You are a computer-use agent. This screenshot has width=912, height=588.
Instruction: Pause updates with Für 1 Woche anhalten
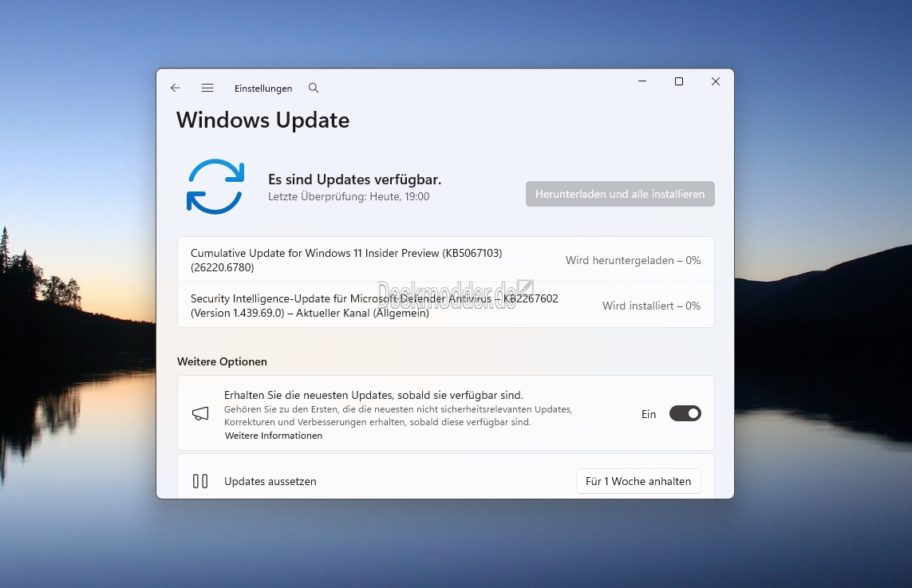638,481
